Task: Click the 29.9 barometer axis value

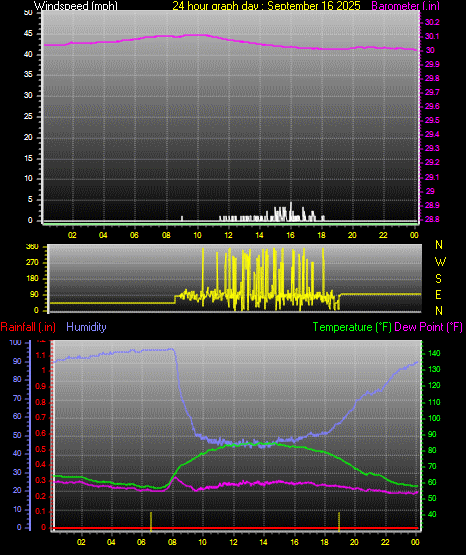Action: pos(432,64)
